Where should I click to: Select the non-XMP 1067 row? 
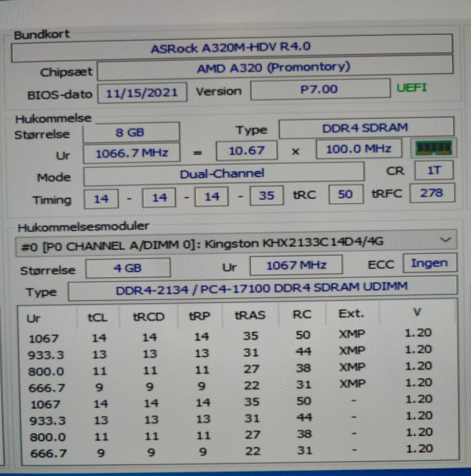(x=231, y=402)
